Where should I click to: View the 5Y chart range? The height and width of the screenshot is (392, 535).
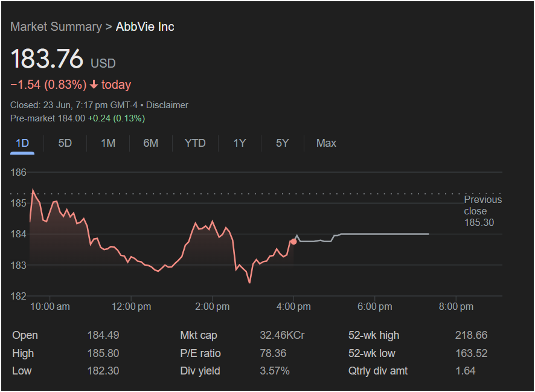282,143
